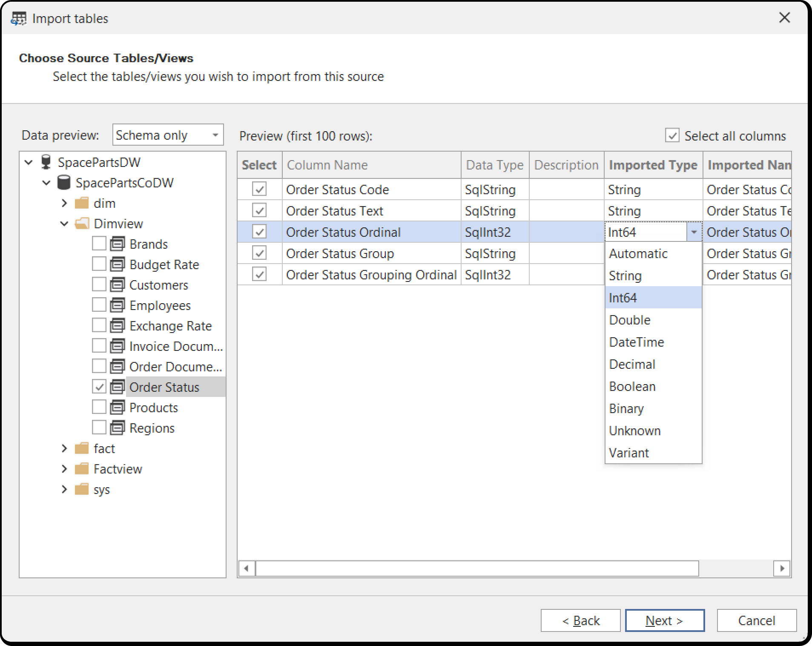Click the Exchange Rate view icon
This screenshot has height=646, width=812.
coord(117,326)
